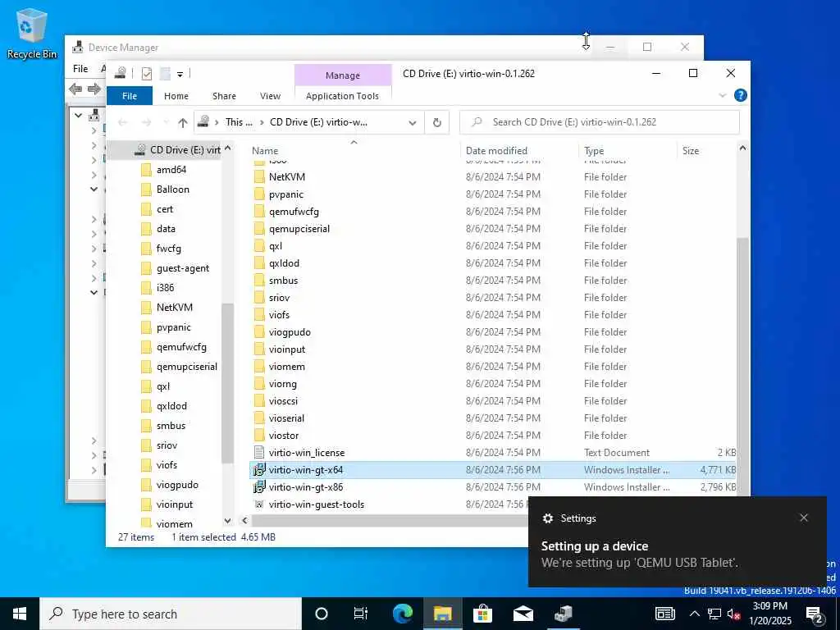Collapse the top node in Device Manager tree
This screenshot has width=840, height=630.
78,115
